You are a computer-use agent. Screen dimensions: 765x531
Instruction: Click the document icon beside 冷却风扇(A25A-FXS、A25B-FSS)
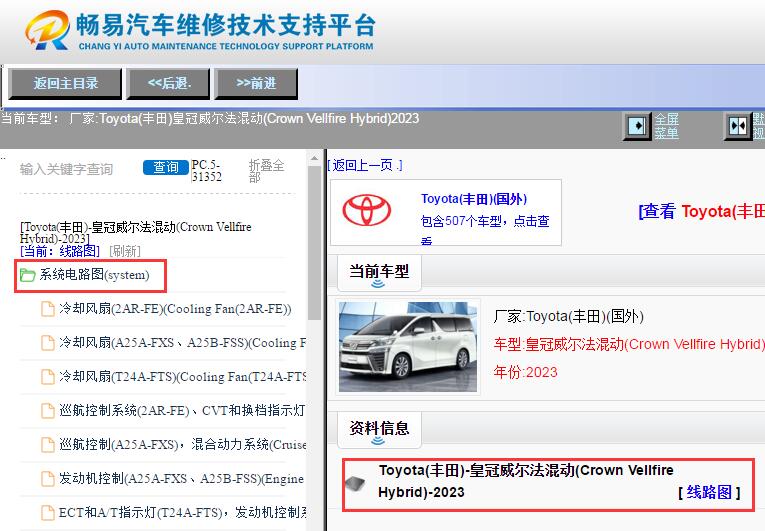[x=47, y=343]
